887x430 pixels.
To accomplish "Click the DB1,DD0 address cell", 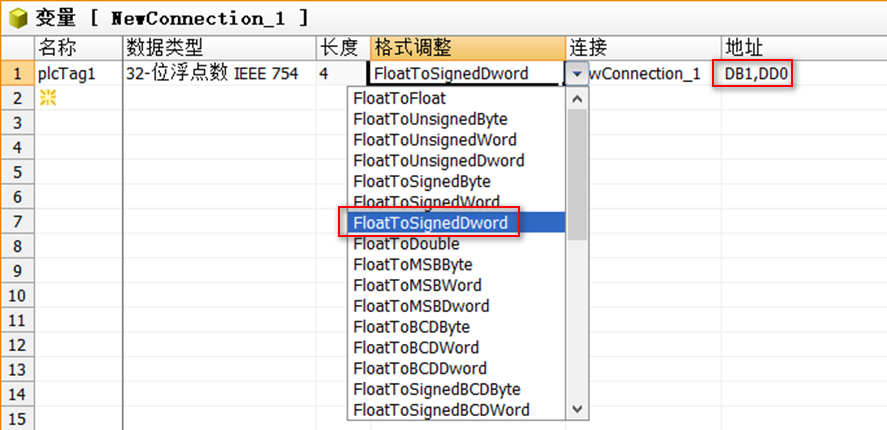I will pyautogui.click(x=753, y=73).
